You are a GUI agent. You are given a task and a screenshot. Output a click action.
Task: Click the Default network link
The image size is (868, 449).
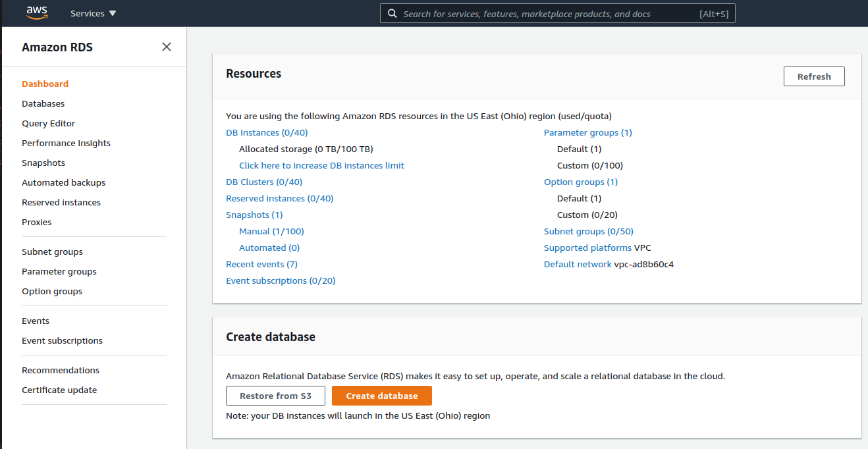[x=578, y=264]
